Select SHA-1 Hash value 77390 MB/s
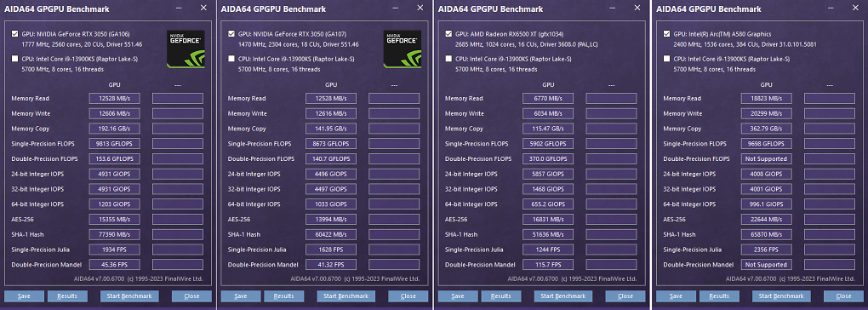Image resolution: width=868 pixels, height=310 pixels. pos(114,234)
